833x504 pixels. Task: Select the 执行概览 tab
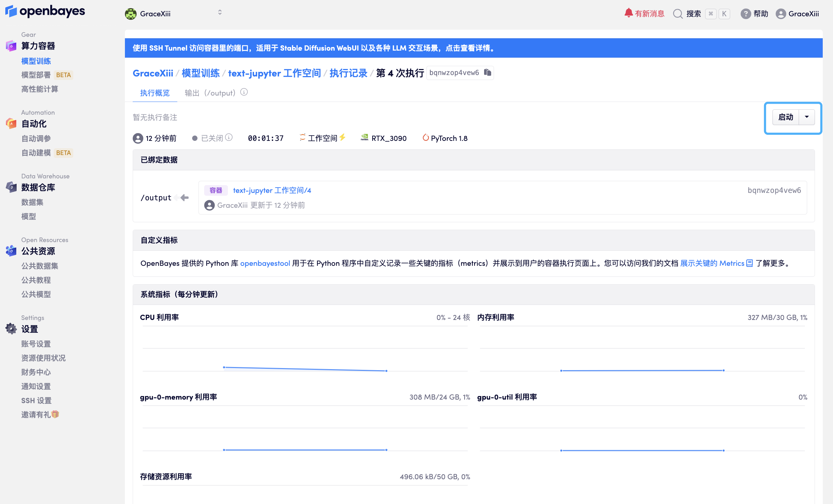coord(155,93)
